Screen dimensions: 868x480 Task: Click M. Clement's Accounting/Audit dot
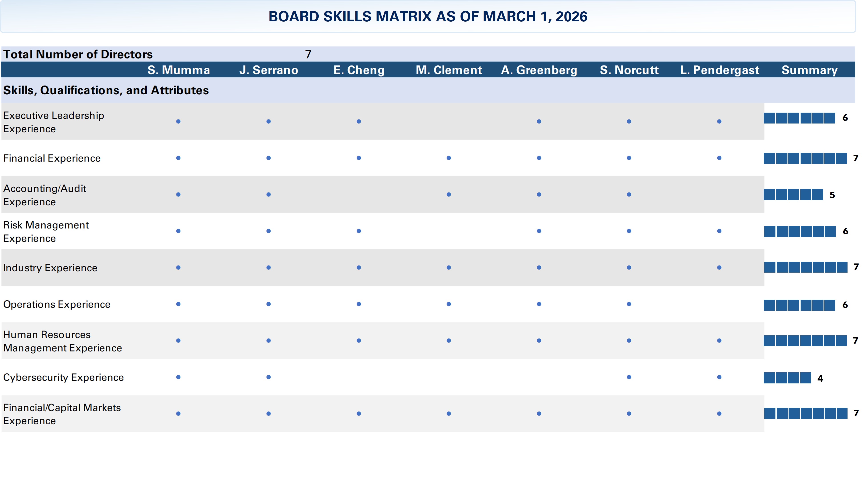tap(449, 194)
